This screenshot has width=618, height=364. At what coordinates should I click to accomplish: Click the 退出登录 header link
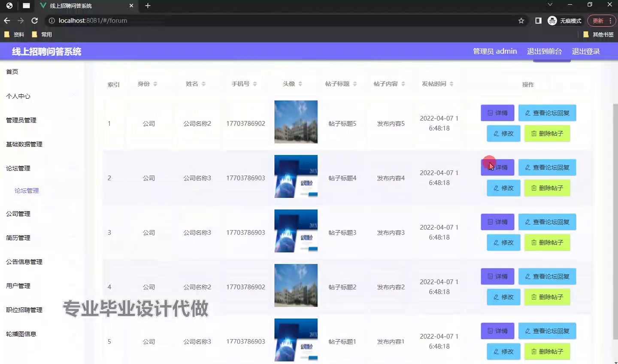point(586,52)
